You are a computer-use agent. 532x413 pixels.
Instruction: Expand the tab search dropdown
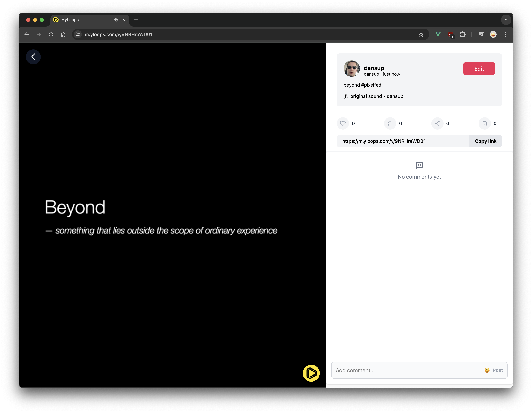tap(506, 20)
